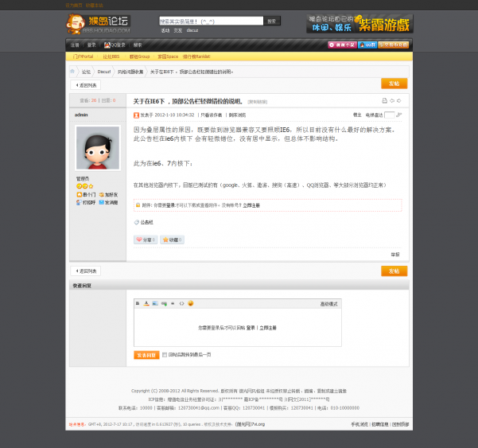This screenshot has height=448, width=478.
Task: Open the 交友 link under the search box
Action: (178, 30)
